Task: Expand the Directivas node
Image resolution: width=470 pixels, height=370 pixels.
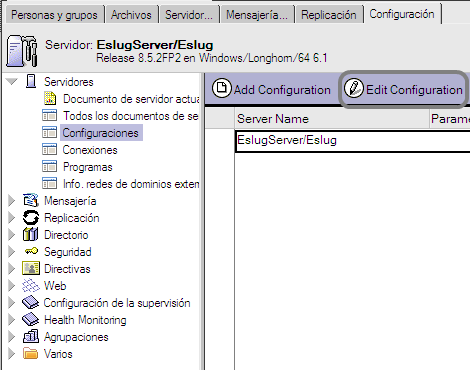Action: [12, 269]
